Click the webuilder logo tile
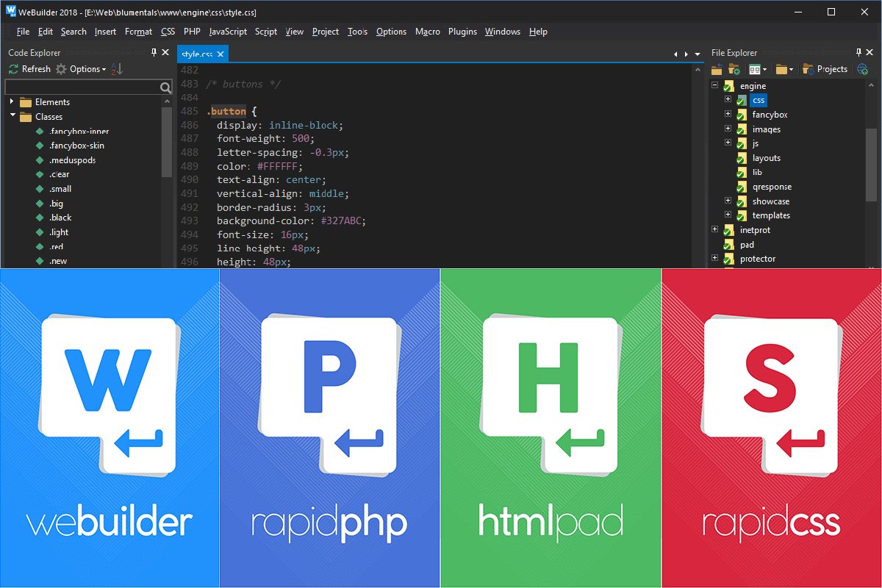The height and width of the screenshot is (588, 882). 110,428
